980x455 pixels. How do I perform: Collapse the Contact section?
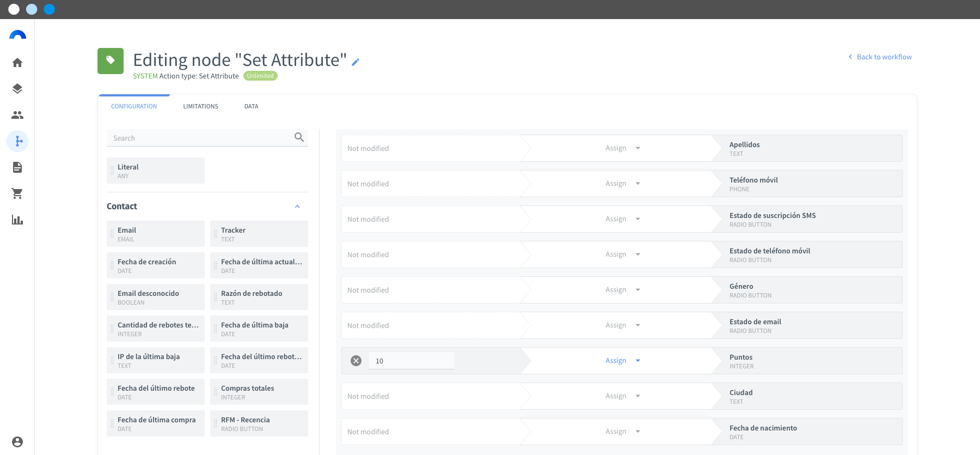click(x=297, y=207)
